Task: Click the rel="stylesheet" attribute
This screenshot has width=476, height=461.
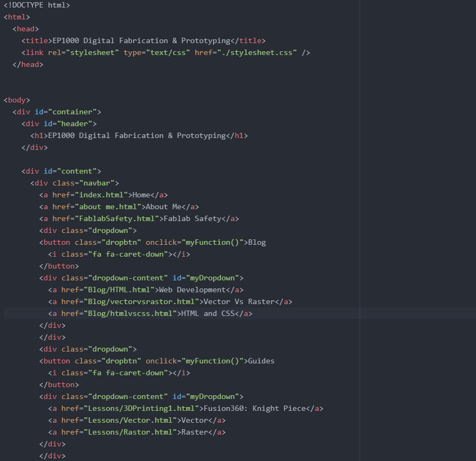Action: (x=84, y=52)
